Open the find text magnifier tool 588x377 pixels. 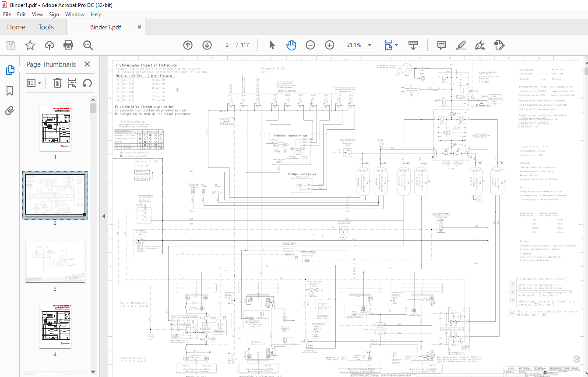88,45
